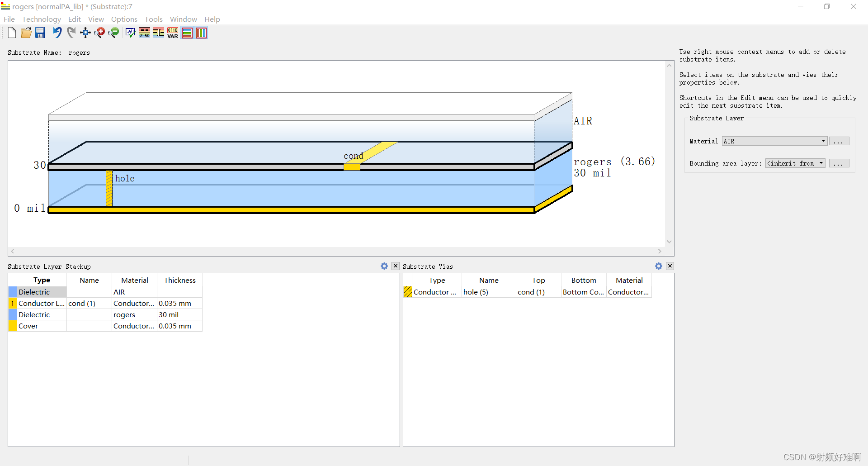Click the grayed redo arrow
The image size is (868, 466).
point(71,33)
